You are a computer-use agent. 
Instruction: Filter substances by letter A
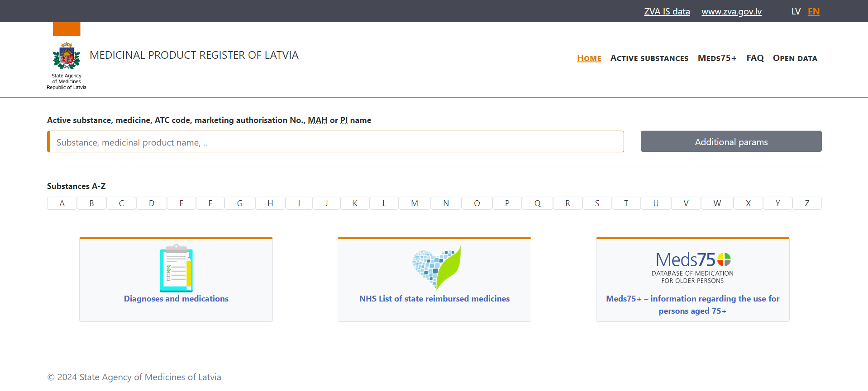tap(62, 203)
